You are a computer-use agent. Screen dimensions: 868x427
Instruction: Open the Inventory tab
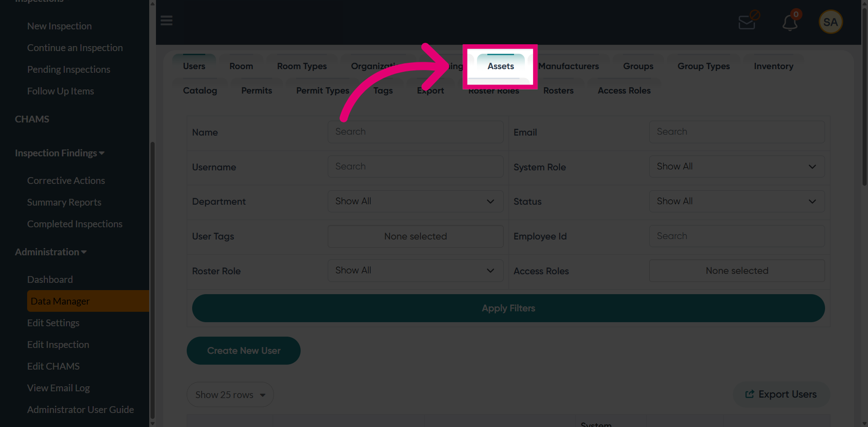(x=774, y=66)
